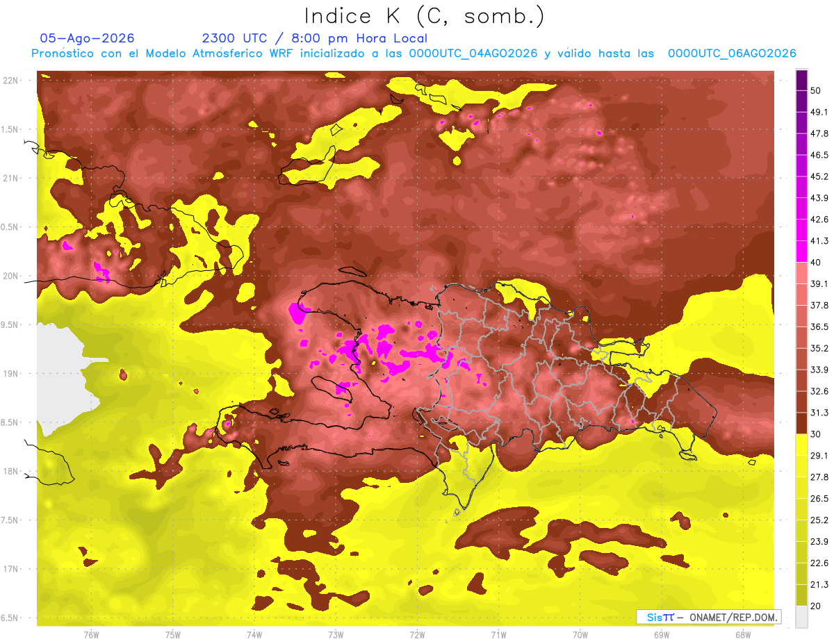Click the '21.3' colorbar label
Viewport: 834px width, 644px height.
point(819,585)
